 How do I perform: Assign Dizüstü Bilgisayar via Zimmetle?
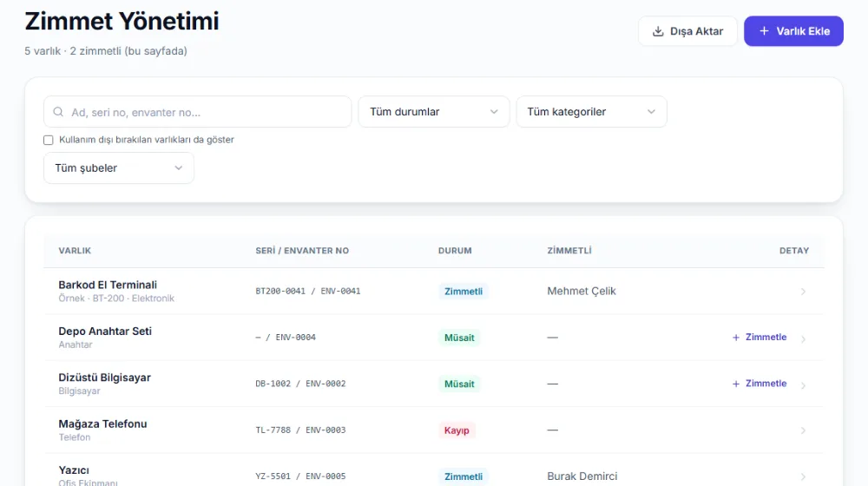[x=759, y=384]
